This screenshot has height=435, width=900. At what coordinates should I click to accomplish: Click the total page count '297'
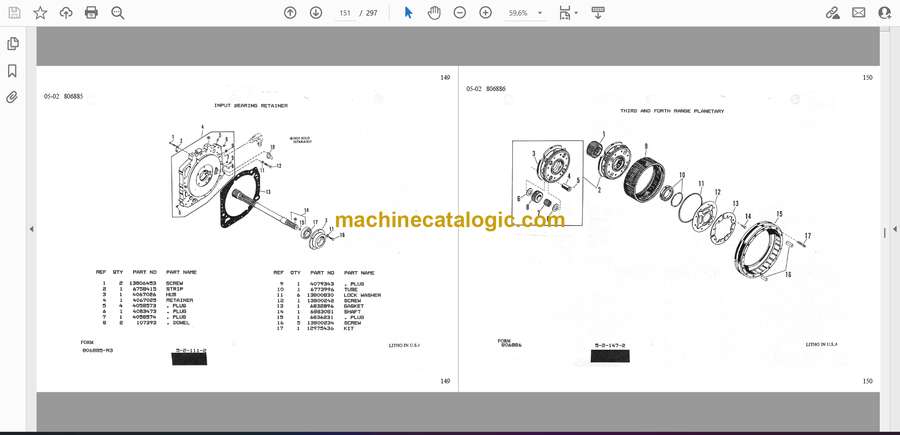click(372, 13)
